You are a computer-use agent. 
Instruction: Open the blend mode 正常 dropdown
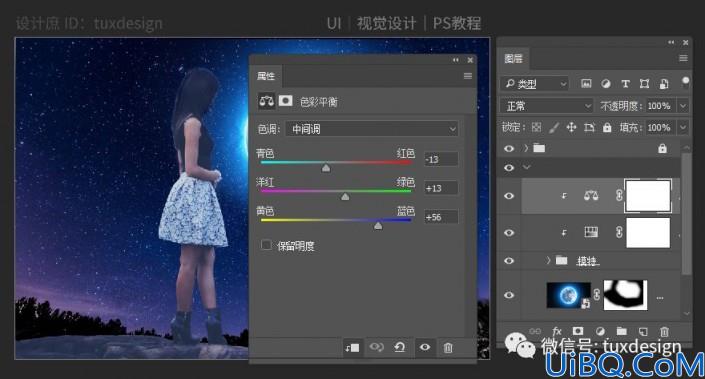pyautogui.click(x=547, y=106)
